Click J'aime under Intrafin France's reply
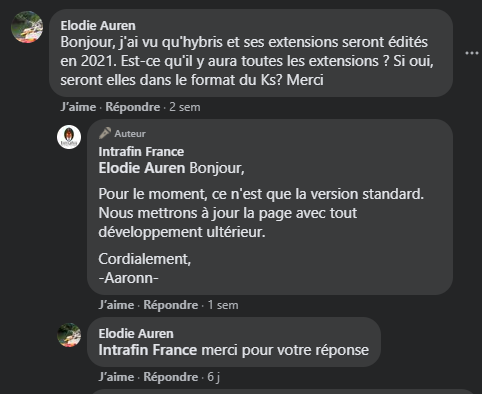 (116, 305)
